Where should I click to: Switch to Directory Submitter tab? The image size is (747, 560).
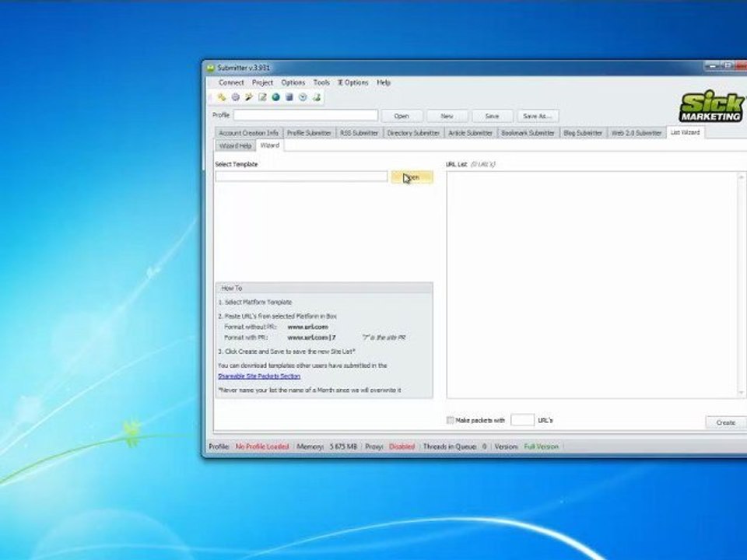tap(413, 133)
